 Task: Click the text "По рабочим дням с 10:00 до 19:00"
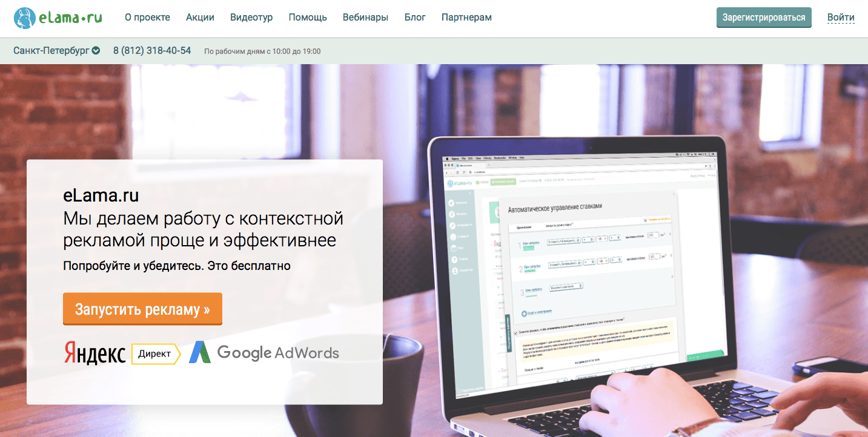pos(262,51)
